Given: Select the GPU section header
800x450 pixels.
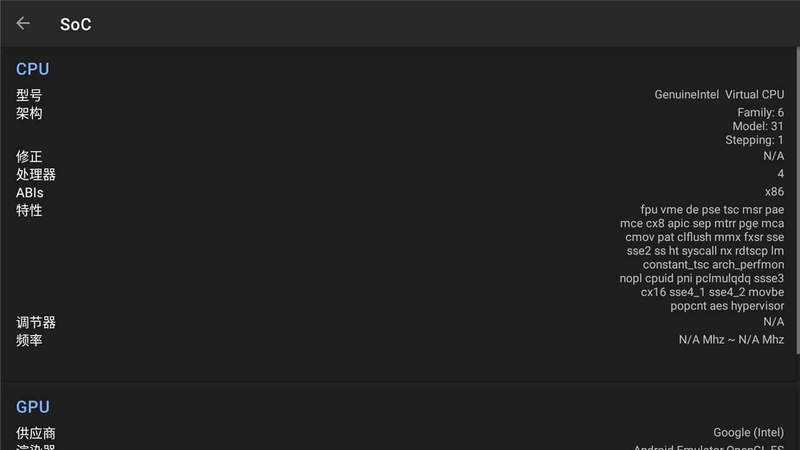Looking at the screenshot, I should point(33,407).
